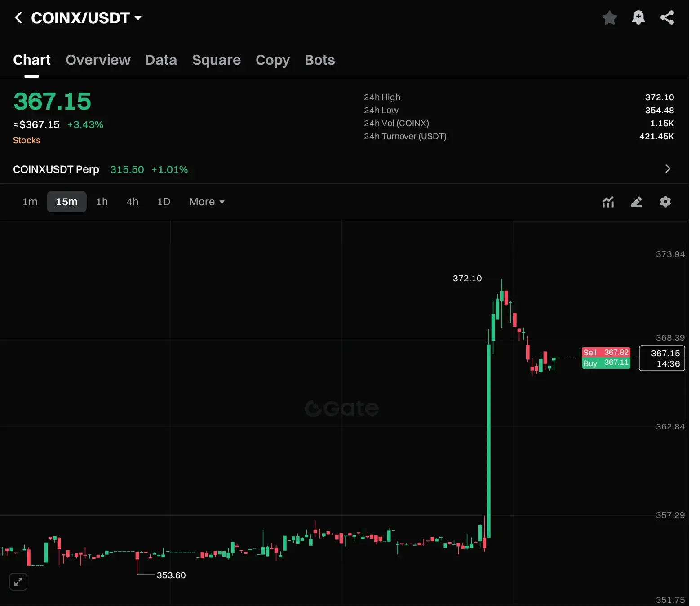Image resolution: width=700 pixels, height=606 pixels.
Task: Click the current price 367.15 countdown box
Action: tap(662, 358)
